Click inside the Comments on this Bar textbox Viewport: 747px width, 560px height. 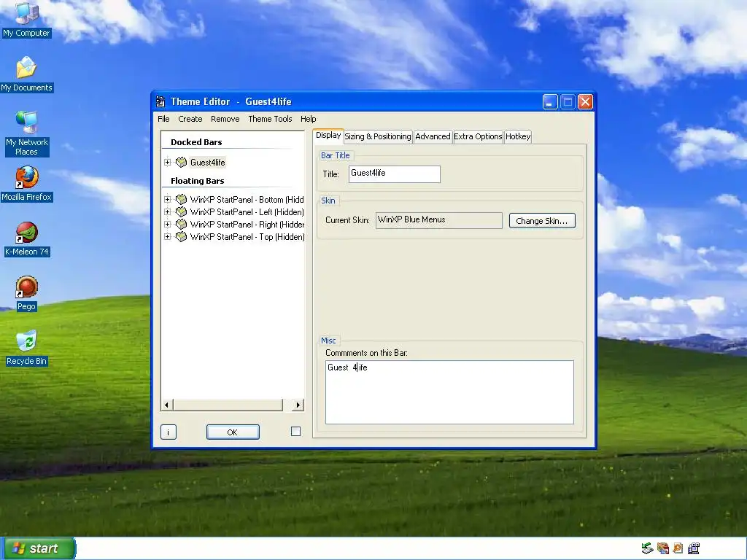coord(449,392)
